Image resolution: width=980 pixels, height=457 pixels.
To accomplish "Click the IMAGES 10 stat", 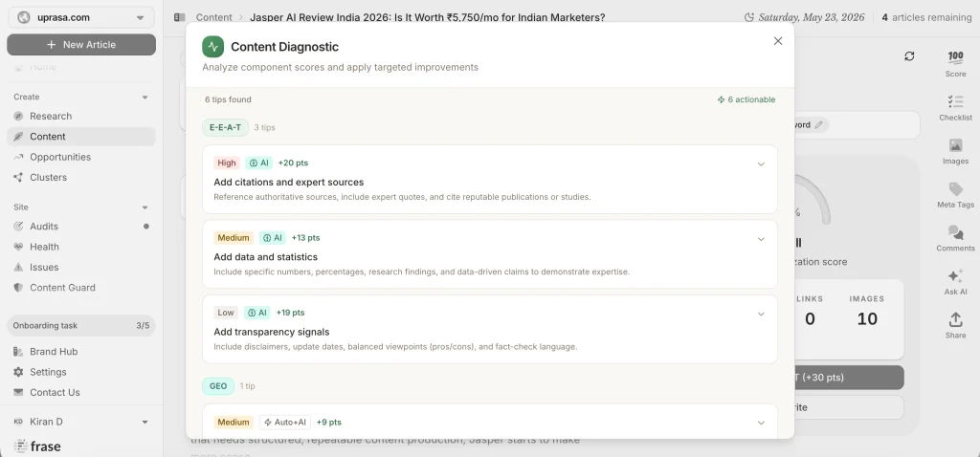I will (867, 313).
